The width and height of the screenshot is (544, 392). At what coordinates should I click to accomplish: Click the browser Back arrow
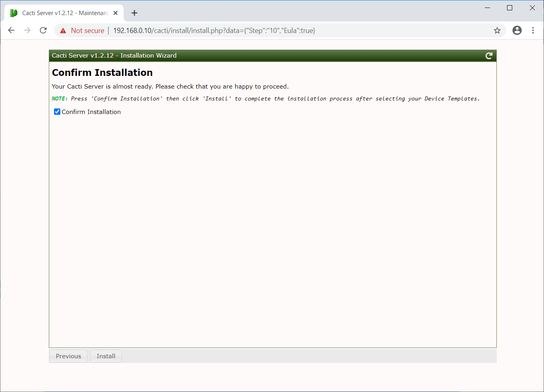[x=11, y=31]
